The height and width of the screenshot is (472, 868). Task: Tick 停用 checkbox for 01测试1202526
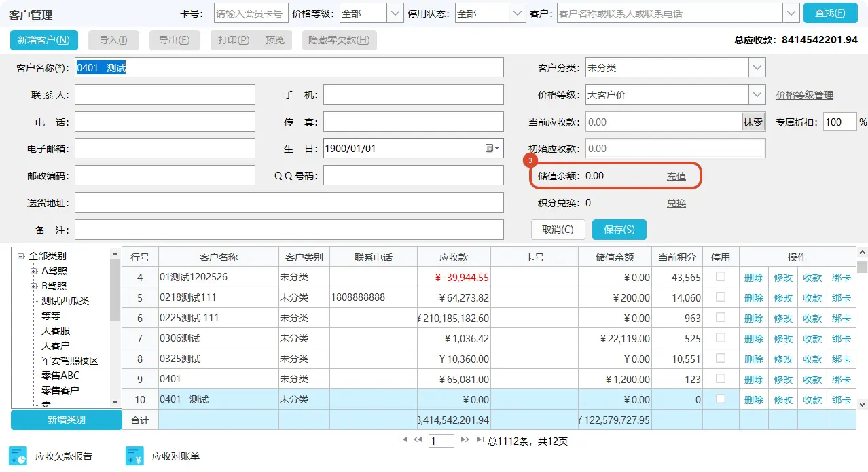(721, 276)
